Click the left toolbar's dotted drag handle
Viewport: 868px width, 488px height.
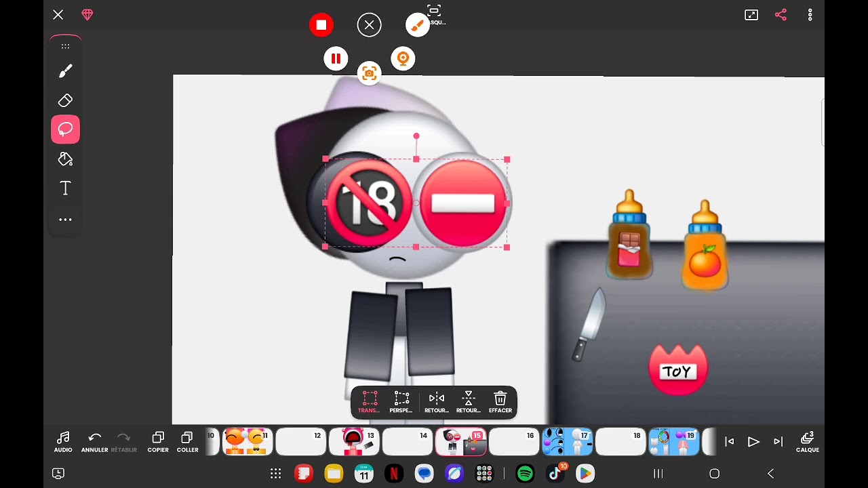pyautogui.click(x=65, y=46)
